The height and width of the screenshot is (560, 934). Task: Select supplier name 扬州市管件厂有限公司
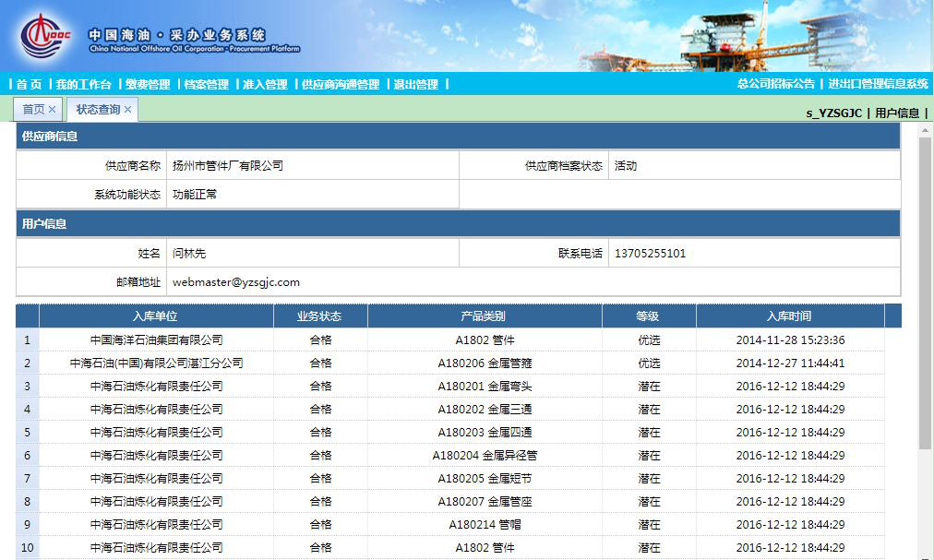point(228,166)
